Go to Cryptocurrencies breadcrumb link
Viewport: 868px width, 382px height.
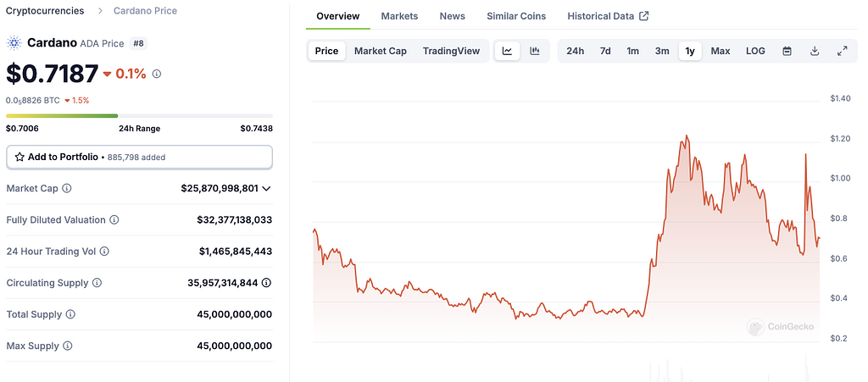pos(45,11)
